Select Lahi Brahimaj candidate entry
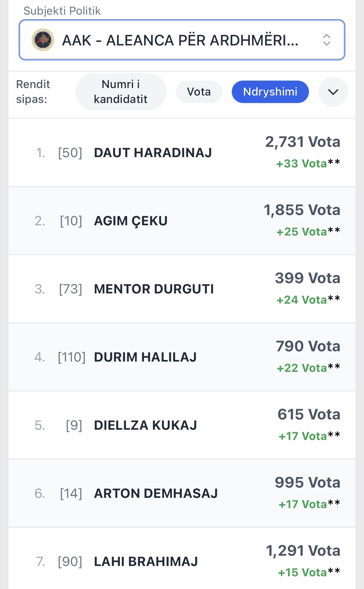Screen dimensions: 364x589 point(146,562)
